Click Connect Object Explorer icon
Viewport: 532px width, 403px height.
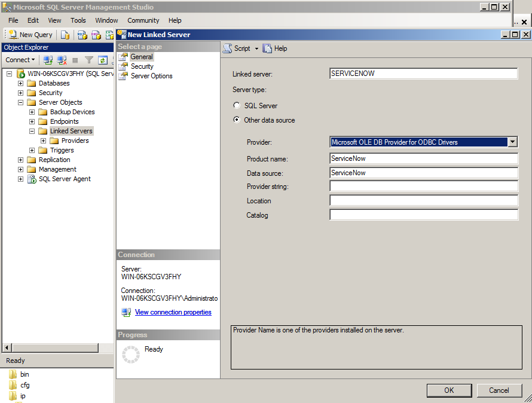48,60
